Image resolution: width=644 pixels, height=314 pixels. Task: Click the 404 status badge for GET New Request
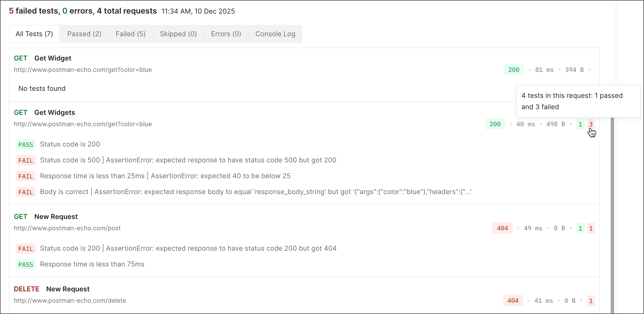click(502, 228)
